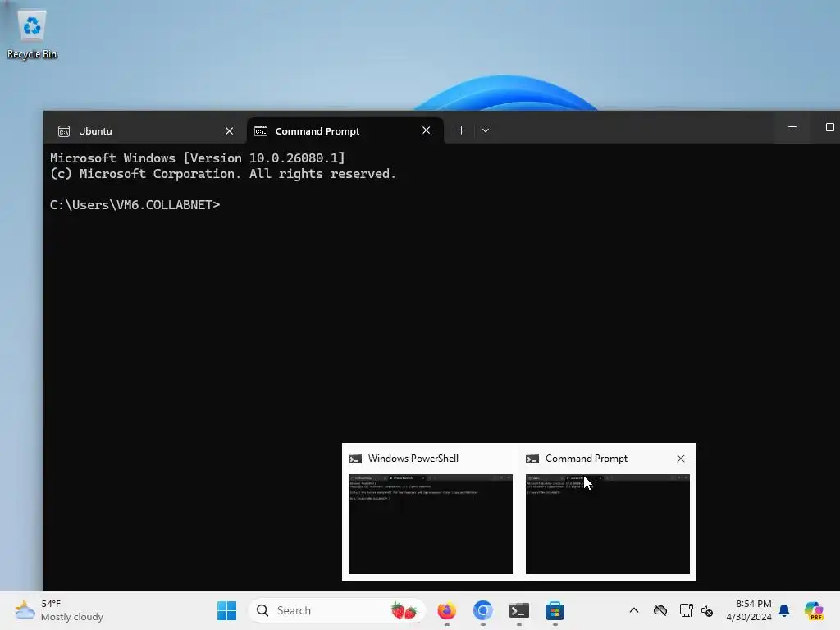
Task: Launch Firefox from the taskbar
Action: [x=447, y=610]
